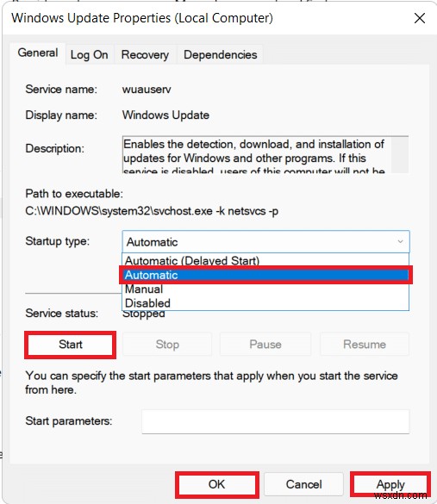Select the highlighted Automatic startup option
Image resolution: width=437 pixels, height=504 pixels.
click(265, 275)
